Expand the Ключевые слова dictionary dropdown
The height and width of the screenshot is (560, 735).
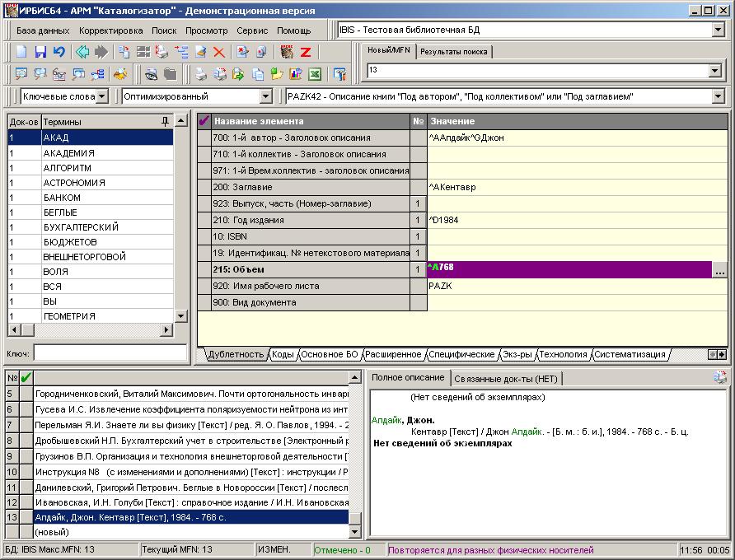101,97
